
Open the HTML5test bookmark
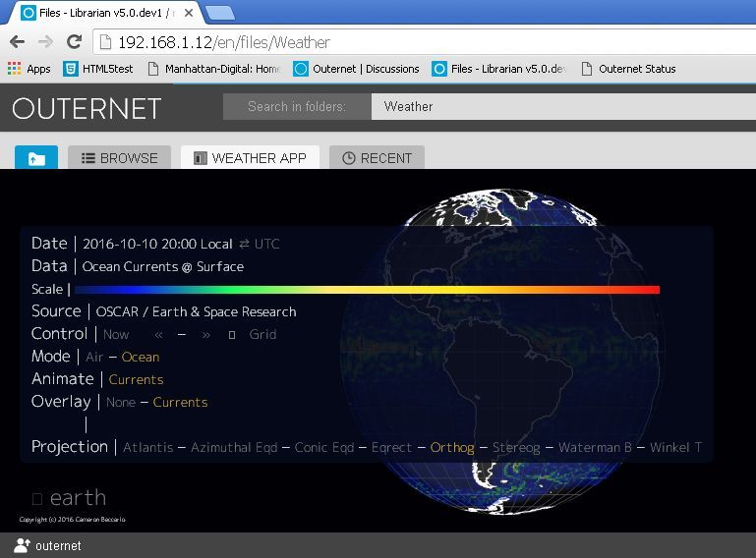[x=98, y=69]
